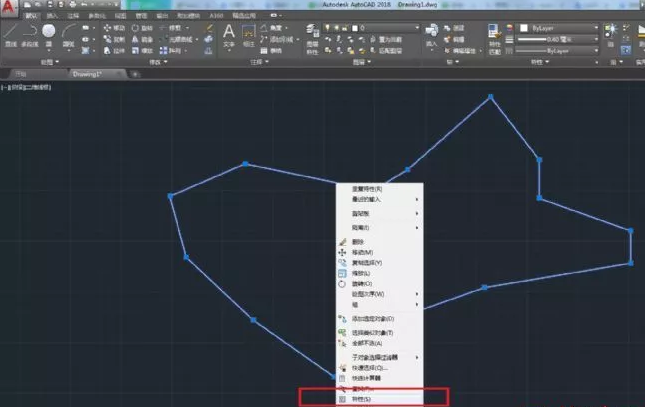The width and height of the screenshot is (645, 407).
Task: Choose Properties (特性(S)) in context menu
Action: click(x=380, y=399)
